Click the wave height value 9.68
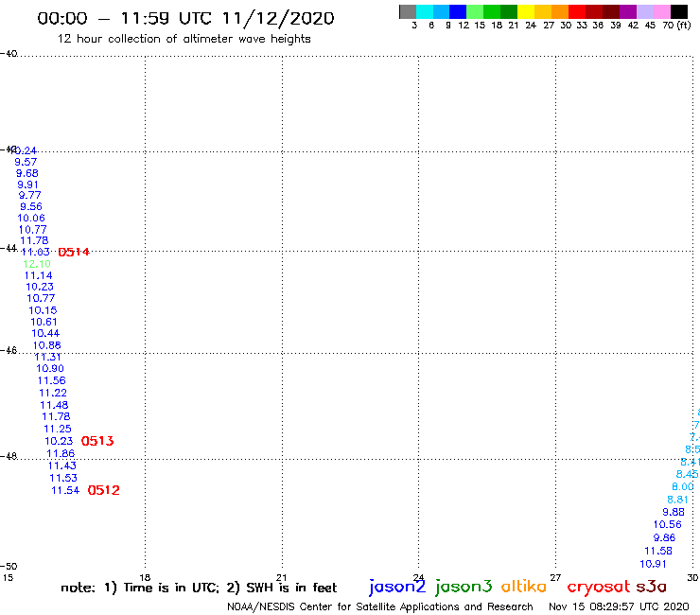The image size is (700, 615). coord(27,173)
